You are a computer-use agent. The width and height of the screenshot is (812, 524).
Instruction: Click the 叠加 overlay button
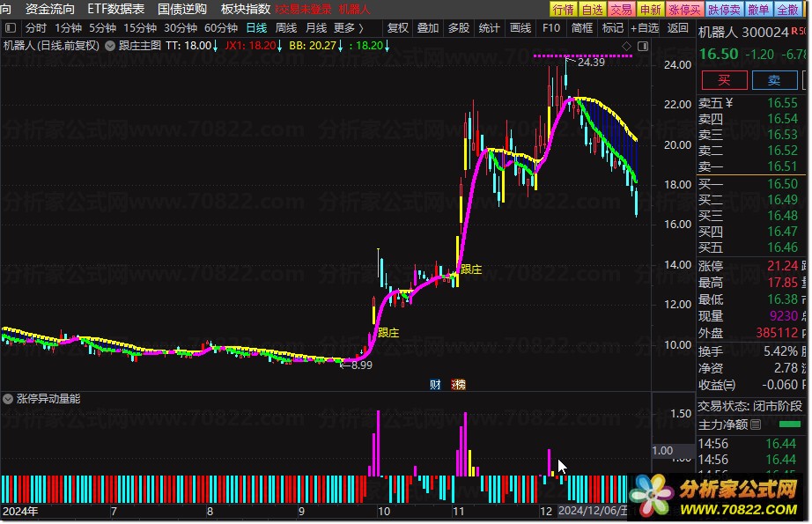(x=428, y=28)
